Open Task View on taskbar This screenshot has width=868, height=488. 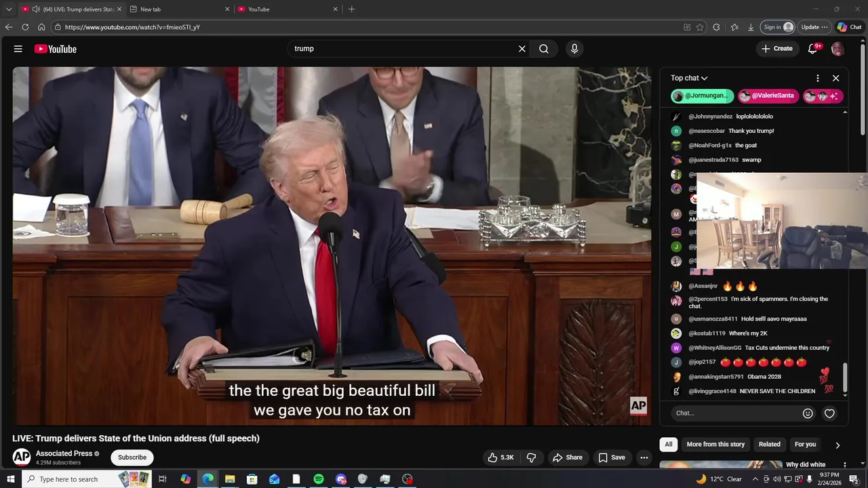pyautogui.click(x=163, y=479)
